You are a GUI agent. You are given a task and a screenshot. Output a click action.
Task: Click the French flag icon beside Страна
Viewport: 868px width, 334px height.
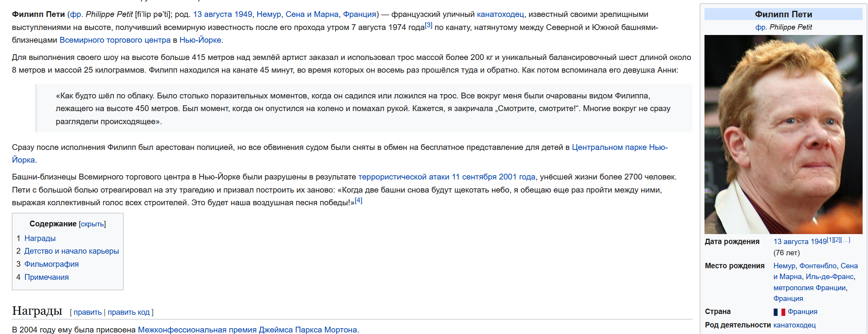pos(779,312)
